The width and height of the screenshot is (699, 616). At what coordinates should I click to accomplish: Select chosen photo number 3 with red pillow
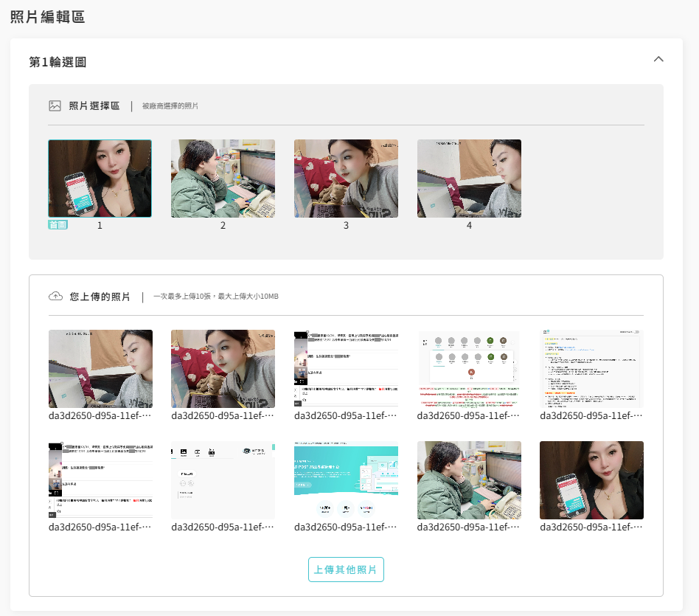(x=346, y=179)
